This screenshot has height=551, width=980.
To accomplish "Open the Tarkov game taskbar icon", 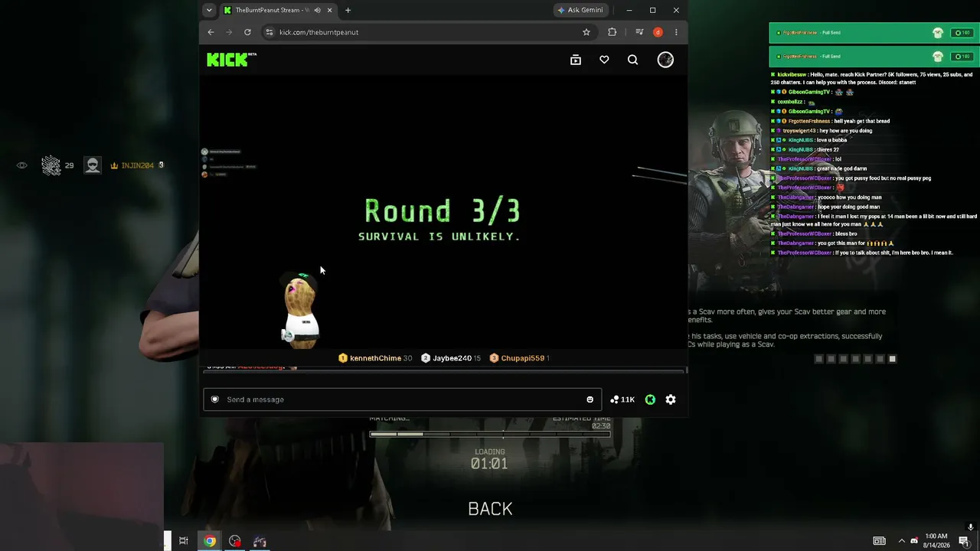I will pos(260,541).
